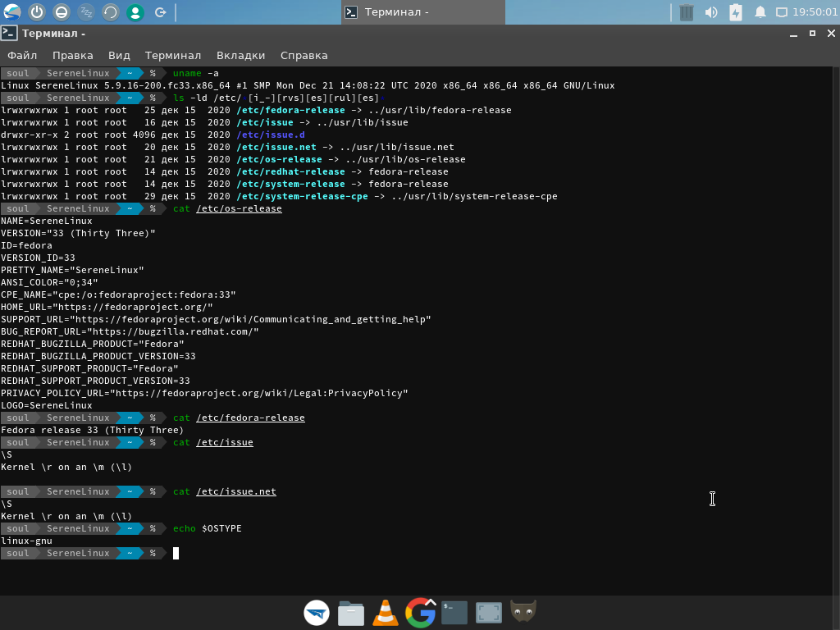This screenshot has width=840, height=630.
Task: Open the Вид menu
Action: (x=119, y=55)
